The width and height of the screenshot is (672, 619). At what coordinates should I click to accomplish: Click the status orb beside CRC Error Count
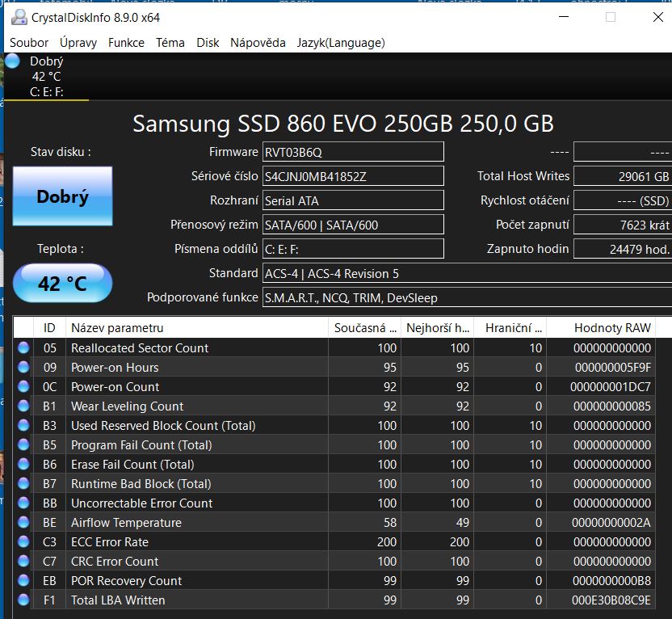click(x=23, y=562)
